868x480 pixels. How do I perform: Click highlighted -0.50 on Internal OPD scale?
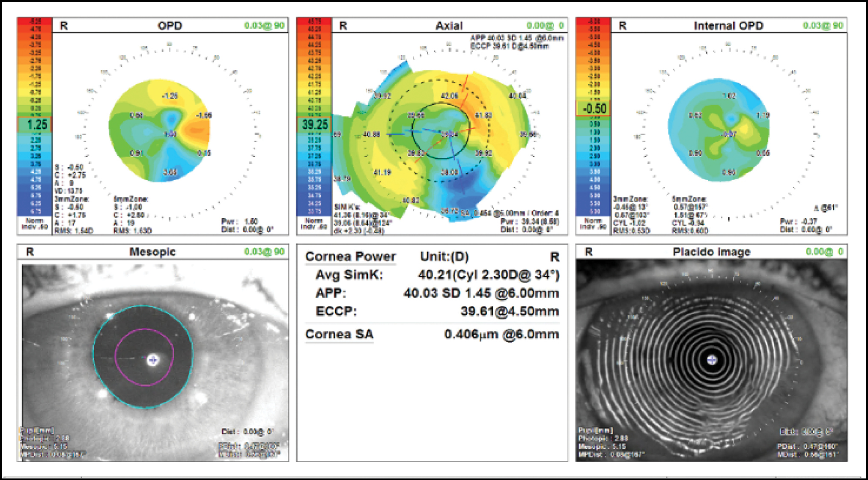[x=594, y=109]
